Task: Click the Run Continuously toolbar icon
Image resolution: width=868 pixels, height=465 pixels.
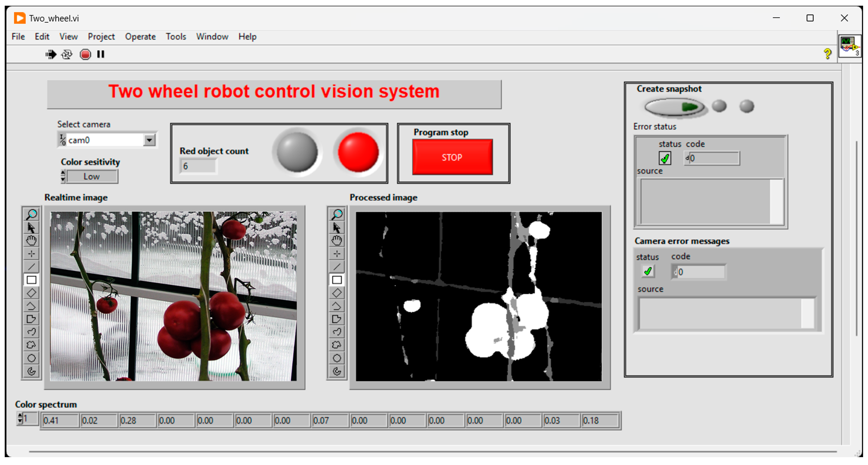Action: [x=67, y=54]
